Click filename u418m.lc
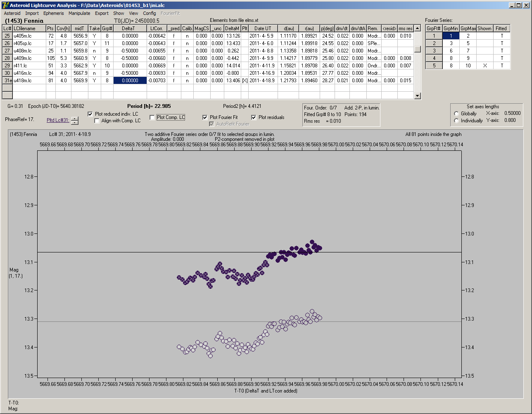 click(29, 81)
